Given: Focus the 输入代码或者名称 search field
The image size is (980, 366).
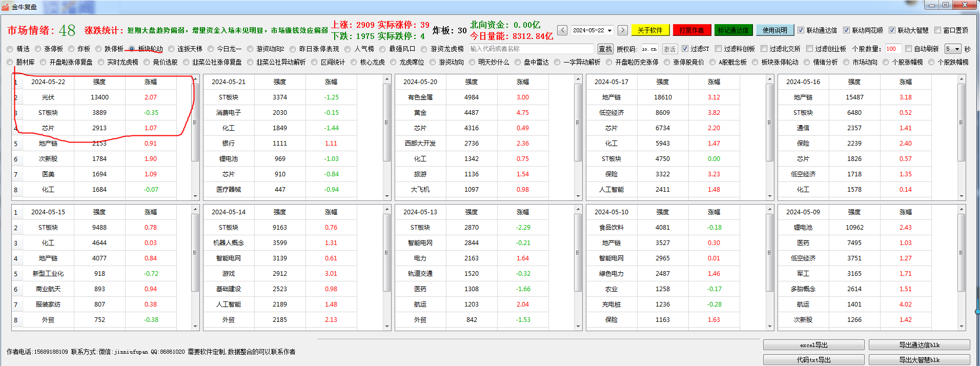Looking at the screenshot, I should pos(532,49).
